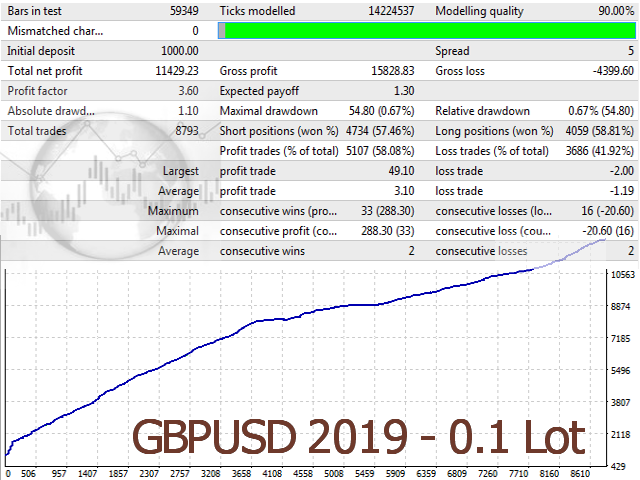640x480 pixels.
Task: Select Short positions value 4734 (57.46%)
Action: 380,131
